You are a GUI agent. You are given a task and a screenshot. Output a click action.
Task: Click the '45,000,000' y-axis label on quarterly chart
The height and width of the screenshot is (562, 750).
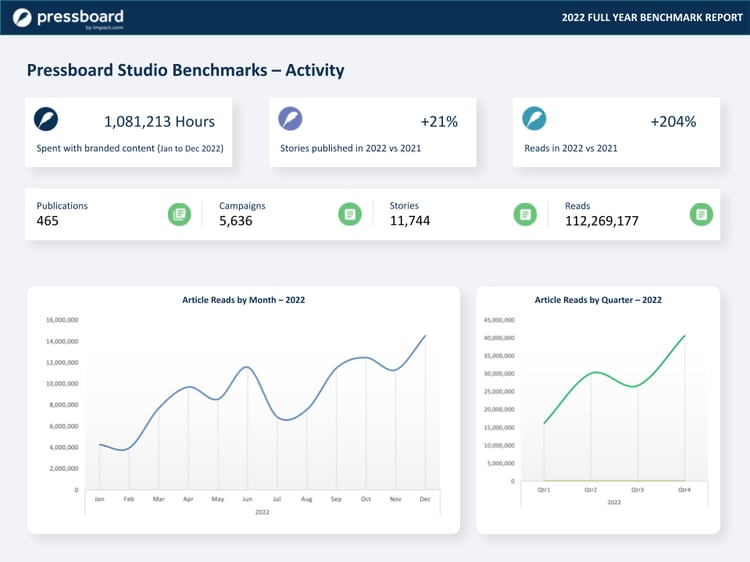coord(499,320)
